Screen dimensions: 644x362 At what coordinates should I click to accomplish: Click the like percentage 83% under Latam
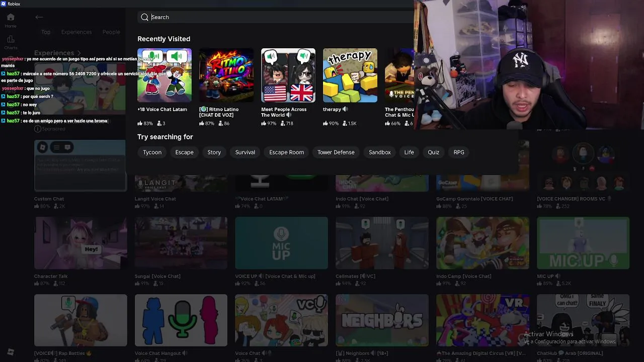pyautogui.click(x=145, y=123)
